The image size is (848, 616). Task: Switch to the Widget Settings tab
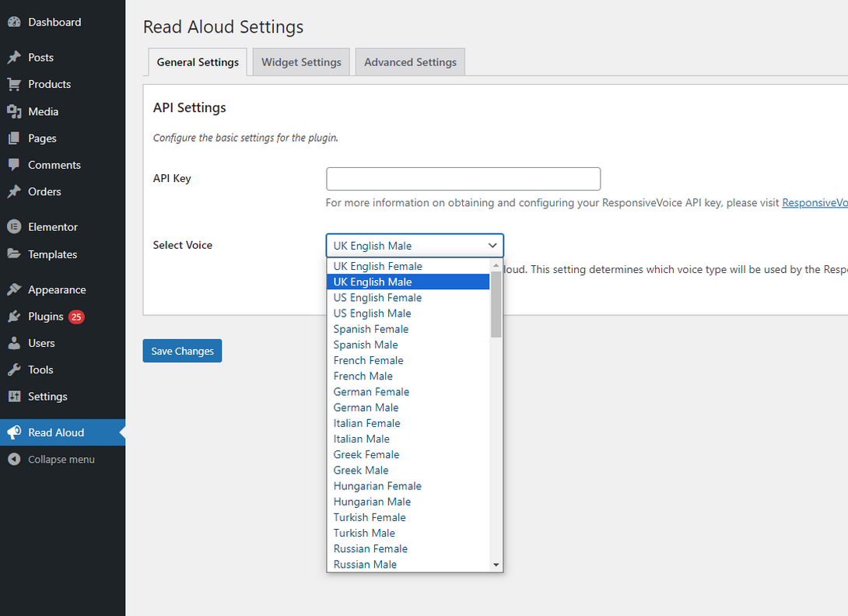click(300, 61)
